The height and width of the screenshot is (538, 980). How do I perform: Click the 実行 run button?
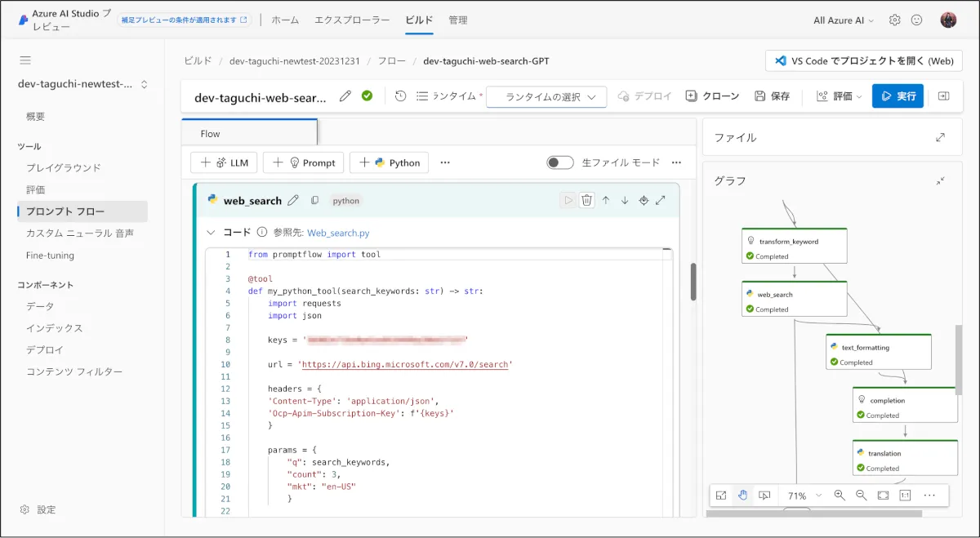pos(898,96)
